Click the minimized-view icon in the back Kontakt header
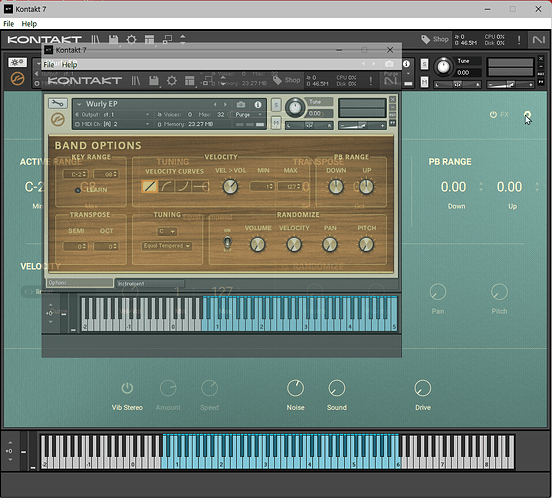553x500 pixels. (x=167, y=39)
